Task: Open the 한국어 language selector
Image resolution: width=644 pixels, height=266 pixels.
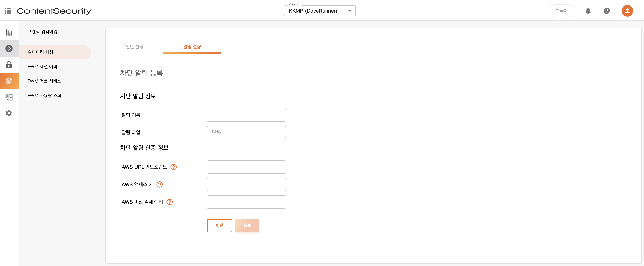Action: (562, 11)
